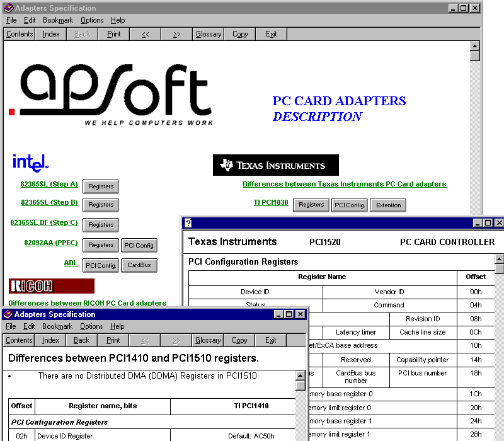Click Index in front Differences window toolbar

(x=50, y=340)
